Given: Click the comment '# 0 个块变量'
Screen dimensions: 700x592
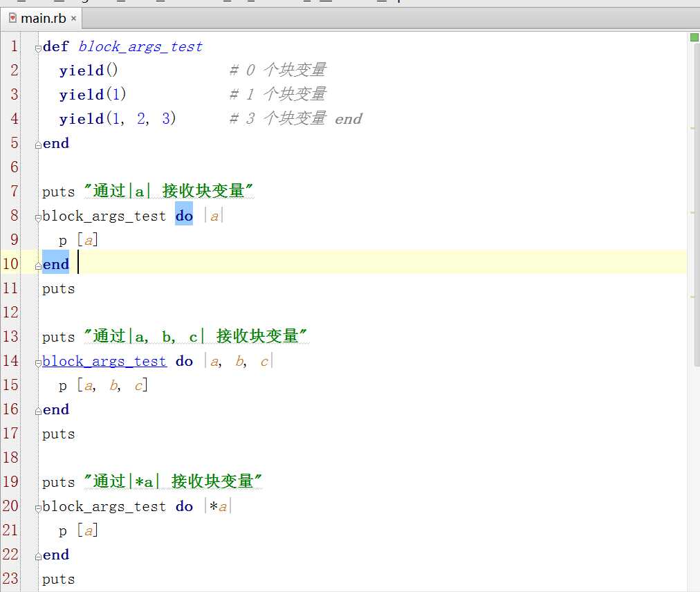Looking at the screenshot, I should coord(277,70).
